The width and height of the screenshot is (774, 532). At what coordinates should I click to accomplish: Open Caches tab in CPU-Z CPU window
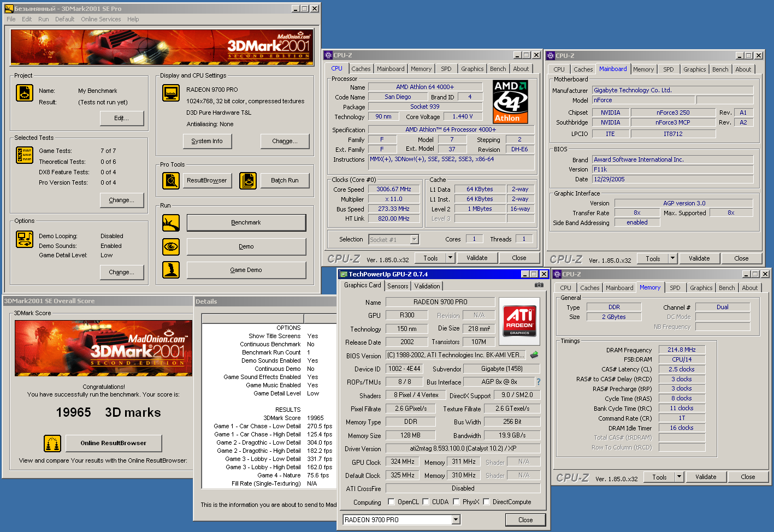(x=361, y=69)
